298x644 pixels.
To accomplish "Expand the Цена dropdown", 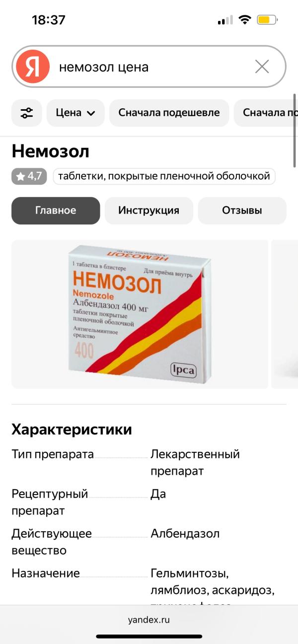I will [x=75, y=113].
